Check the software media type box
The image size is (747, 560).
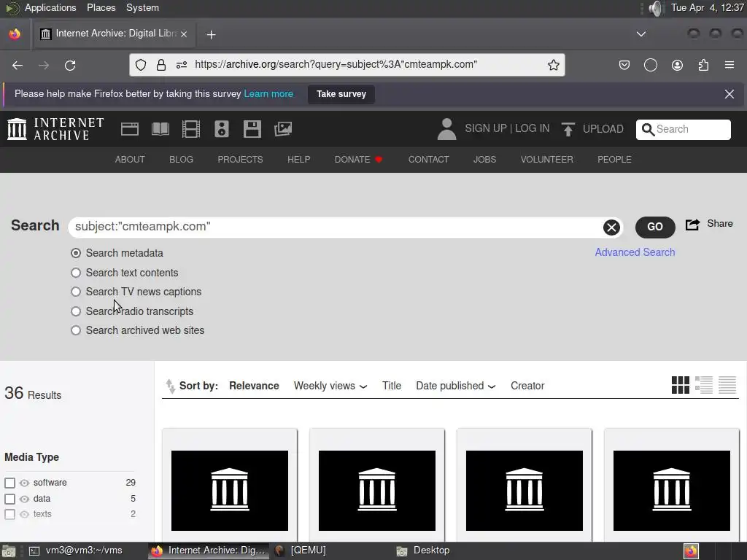9,483
